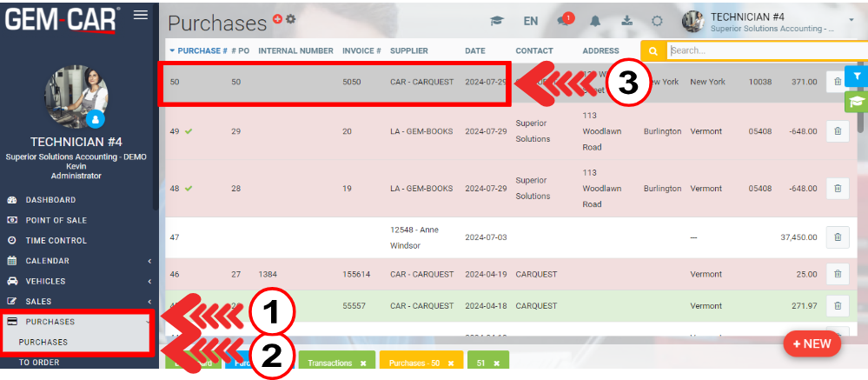Image resolution: width=868 pixels, height=380 pixels.
Task: Click the orange search magnifier button
Action: click(653, 51)
